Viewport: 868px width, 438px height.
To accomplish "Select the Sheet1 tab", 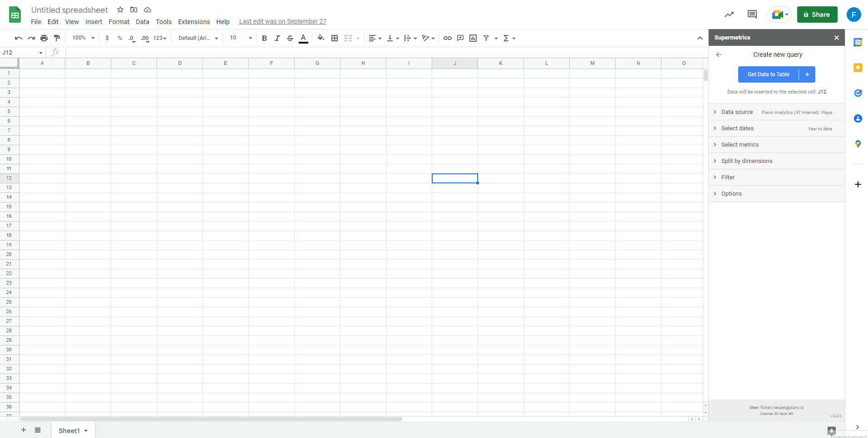I will (x=69, y=431).
